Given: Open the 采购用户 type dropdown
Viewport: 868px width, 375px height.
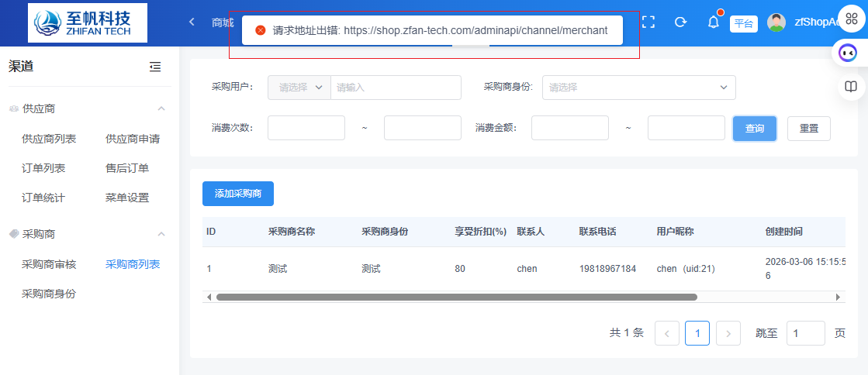Looking at the screenshot, I should point(299,88).
